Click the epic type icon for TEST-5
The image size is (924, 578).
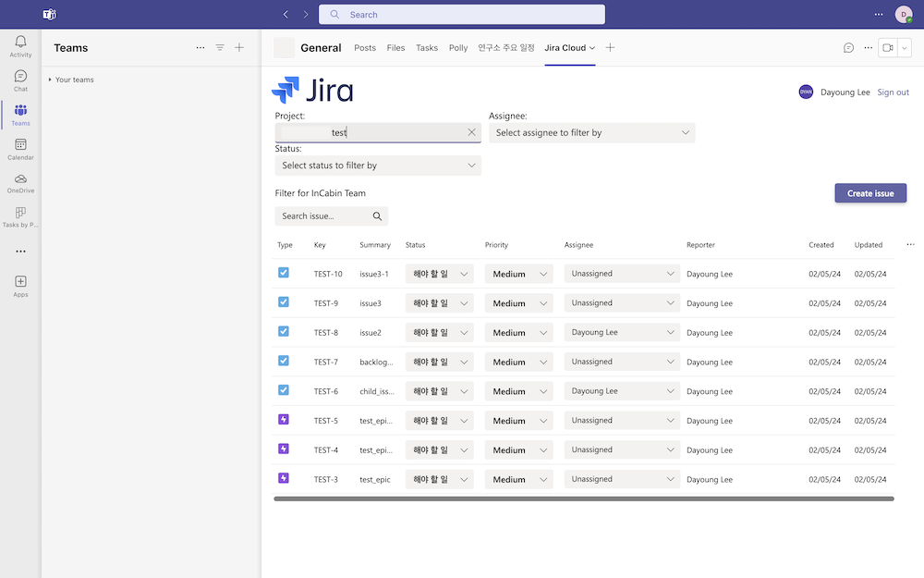284,419
